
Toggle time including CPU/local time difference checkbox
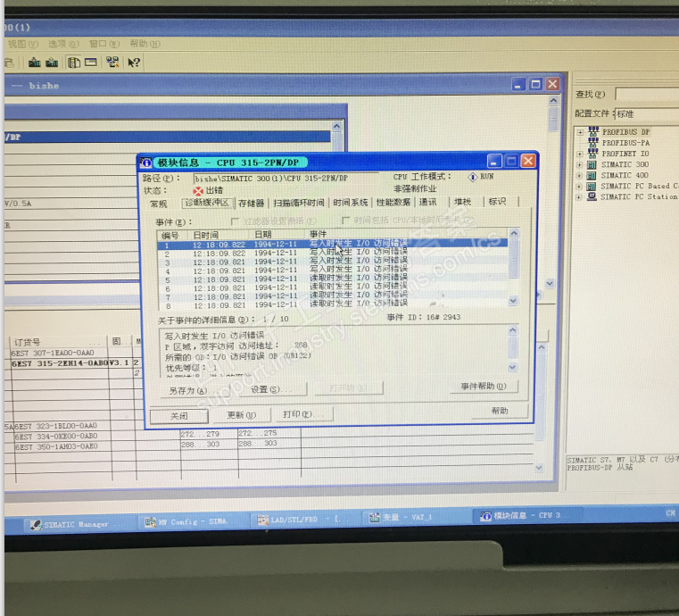(x=345, y=221)
